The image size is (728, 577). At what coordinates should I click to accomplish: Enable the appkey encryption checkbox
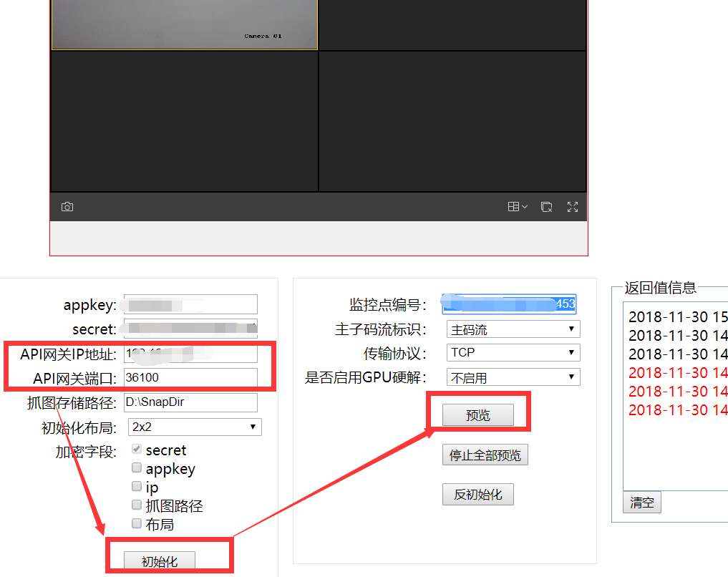(137, 467)
